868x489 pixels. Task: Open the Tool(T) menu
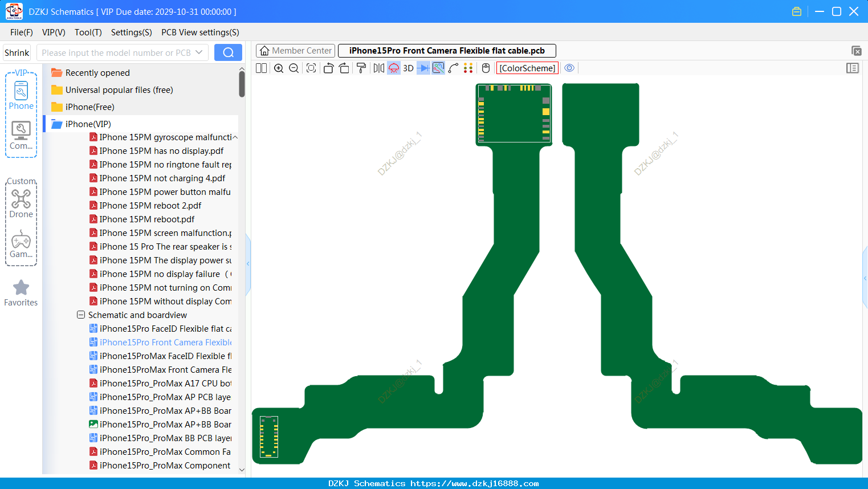(88, 32)
